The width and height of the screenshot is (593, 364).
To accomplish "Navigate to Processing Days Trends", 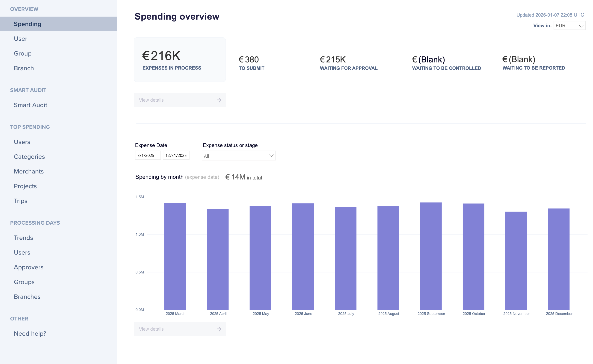I will coord(23,238).
